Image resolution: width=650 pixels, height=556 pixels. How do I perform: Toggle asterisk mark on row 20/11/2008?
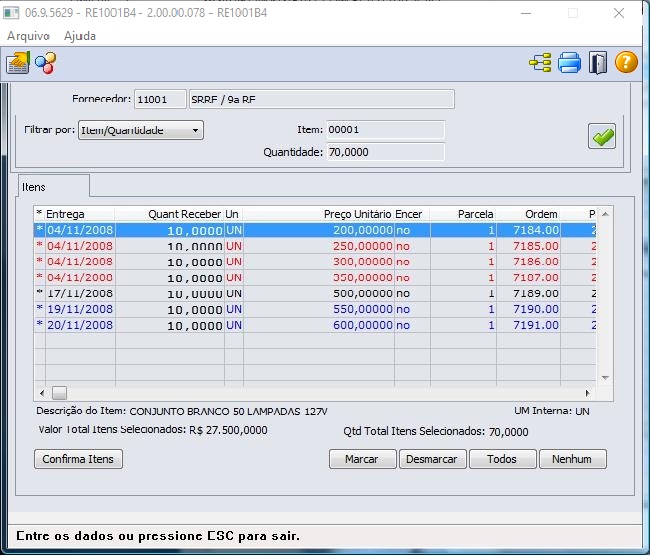click(x=39, y=325)
